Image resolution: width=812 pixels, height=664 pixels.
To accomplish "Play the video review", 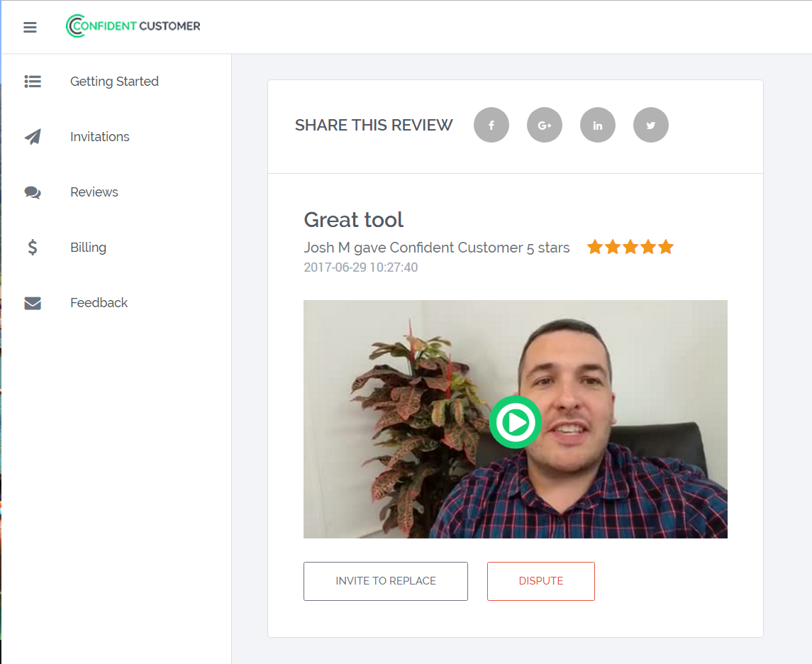I will click(516, 422).
